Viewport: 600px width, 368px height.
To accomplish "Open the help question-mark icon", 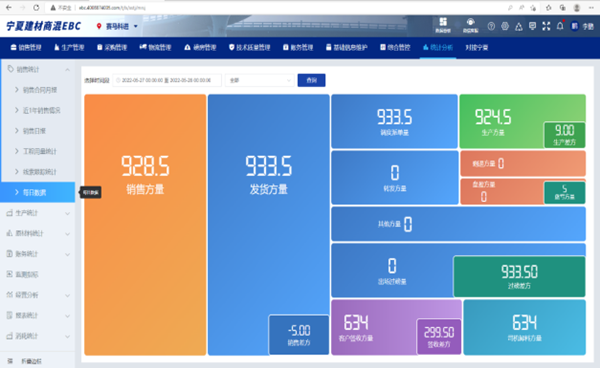I will click(x=491, y=26).
